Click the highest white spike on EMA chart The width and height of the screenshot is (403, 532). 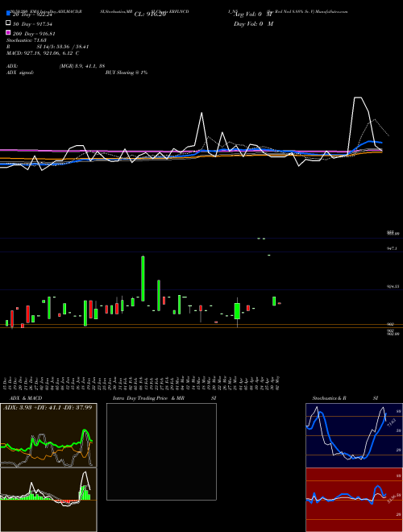(x=357, y=98)
